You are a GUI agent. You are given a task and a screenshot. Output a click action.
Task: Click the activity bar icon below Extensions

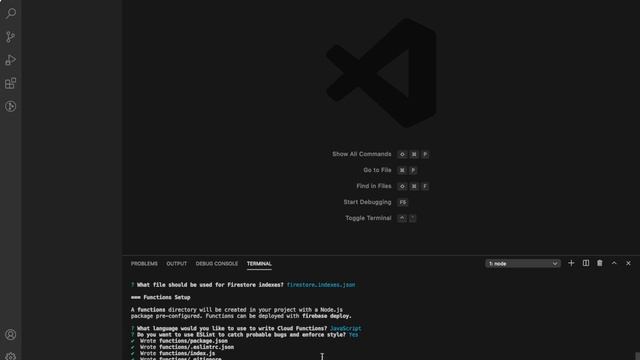coord(11,107)
